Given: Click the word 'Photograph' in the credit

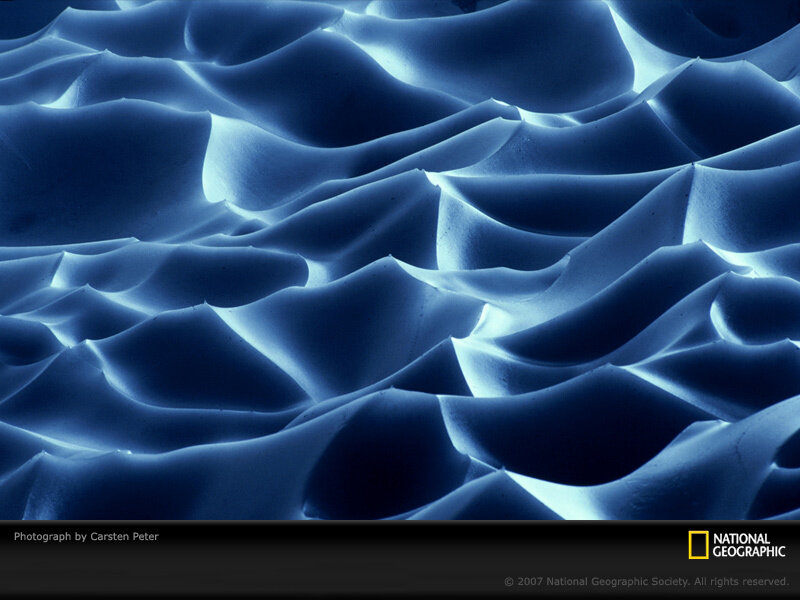Looking at the screenshot, I should (x=42, y=536).
